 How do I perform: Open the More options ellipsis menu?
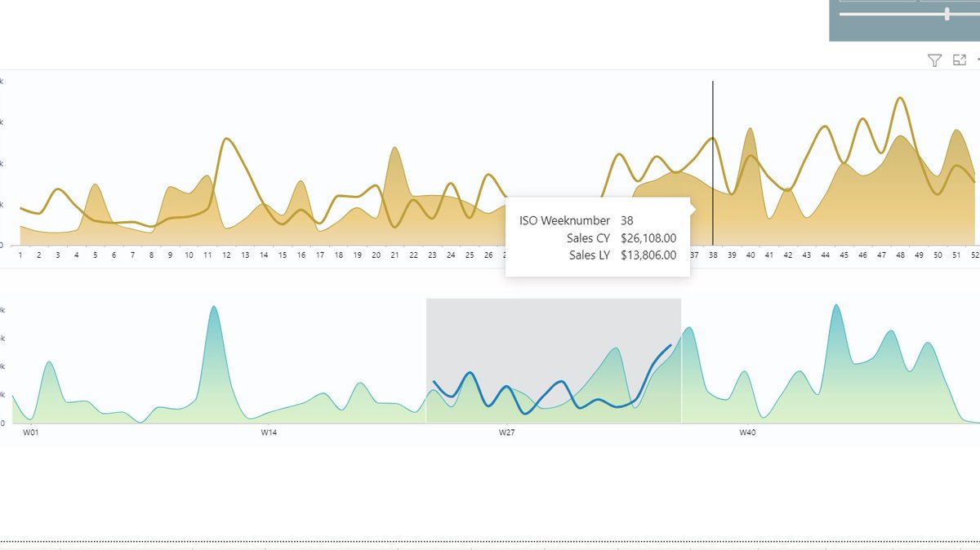coord(978,60)
